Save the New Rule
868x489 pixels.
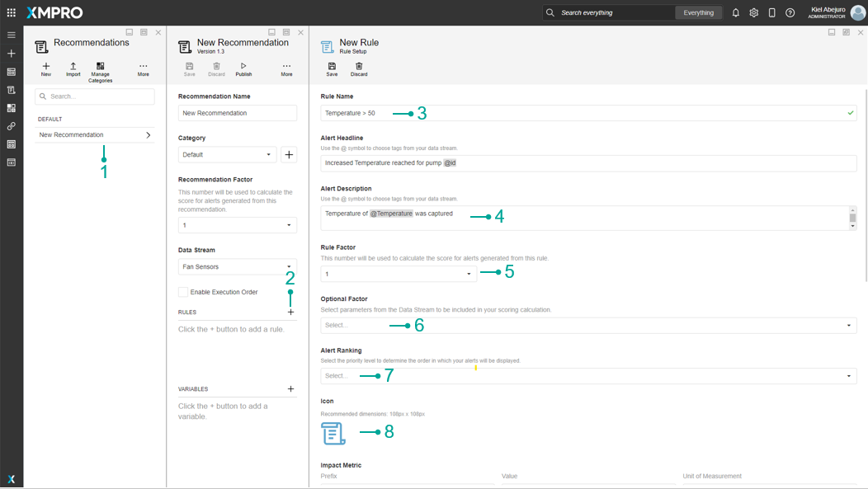point(332,69)
